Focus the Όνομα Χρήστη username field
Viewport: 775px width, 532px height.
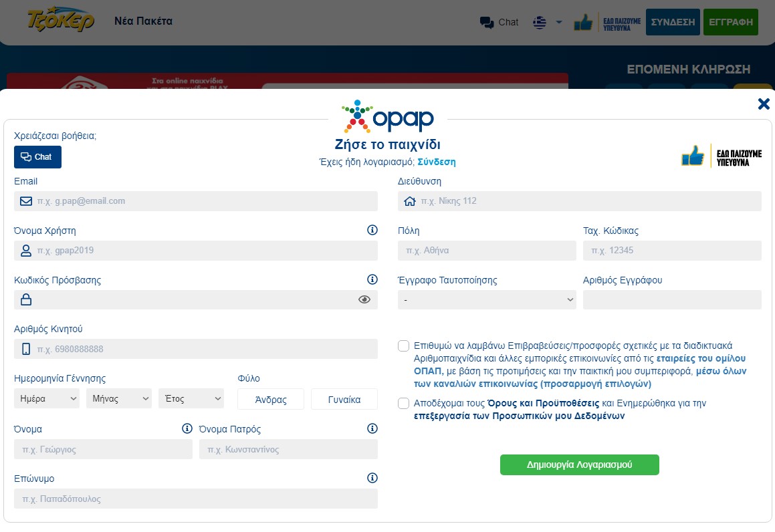[x=196, y=251]
